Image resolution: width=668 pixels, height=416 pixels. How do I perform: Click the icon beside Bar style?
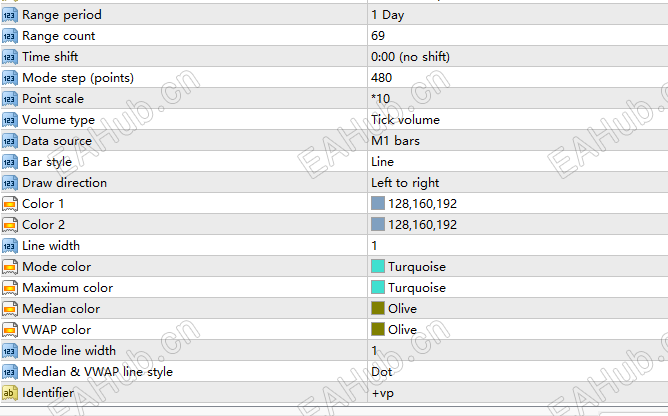(10, 162)
